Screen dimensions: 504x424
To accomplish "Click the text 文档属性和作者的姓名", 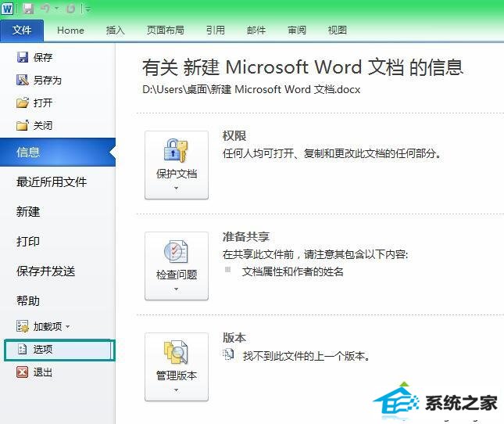I will [x=293, y=271].
